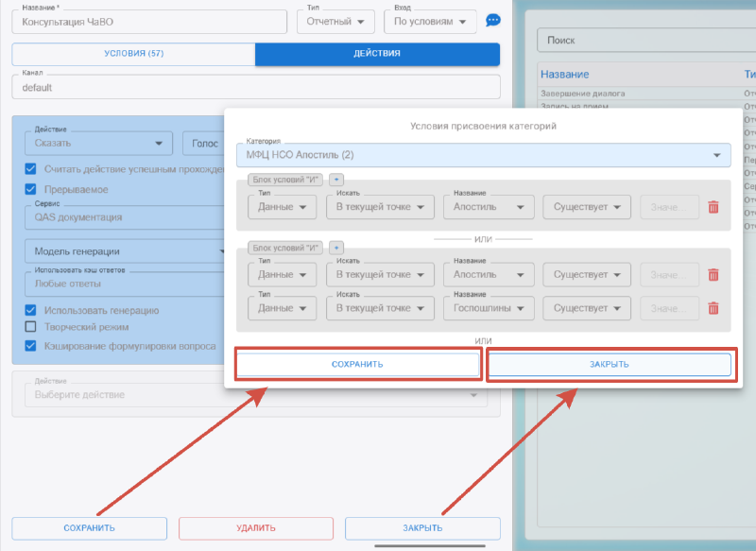Open the Категория dropdown in the dialog

(x=483, y=154)
